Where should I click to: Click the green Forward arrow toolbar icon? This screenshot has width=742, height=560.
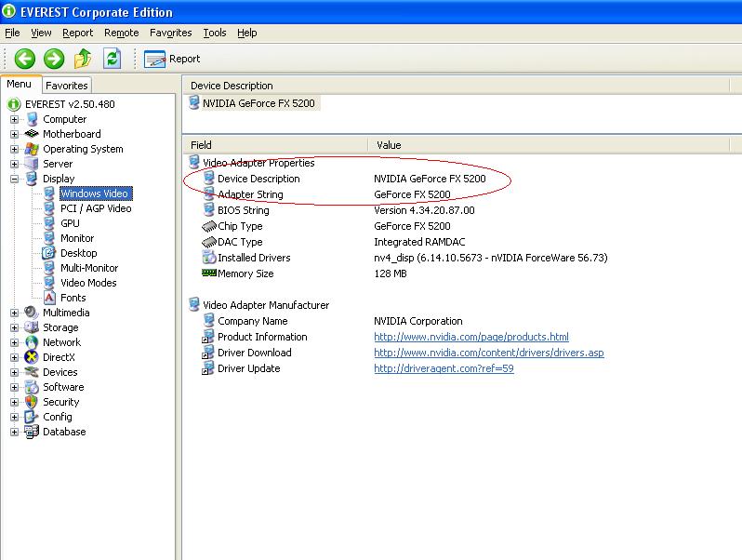pos(54,59)
